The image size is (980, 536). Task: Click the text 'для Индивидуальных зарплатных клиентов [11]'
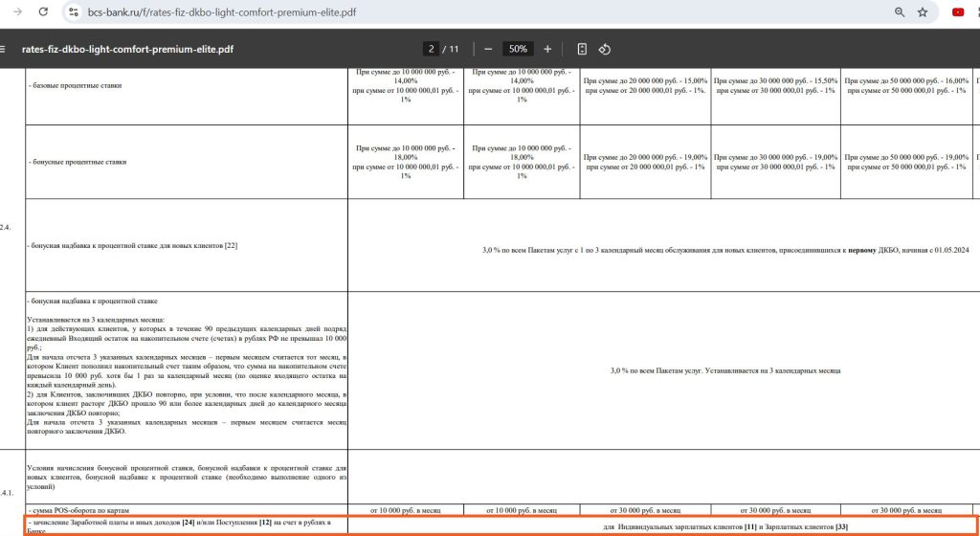680,526
